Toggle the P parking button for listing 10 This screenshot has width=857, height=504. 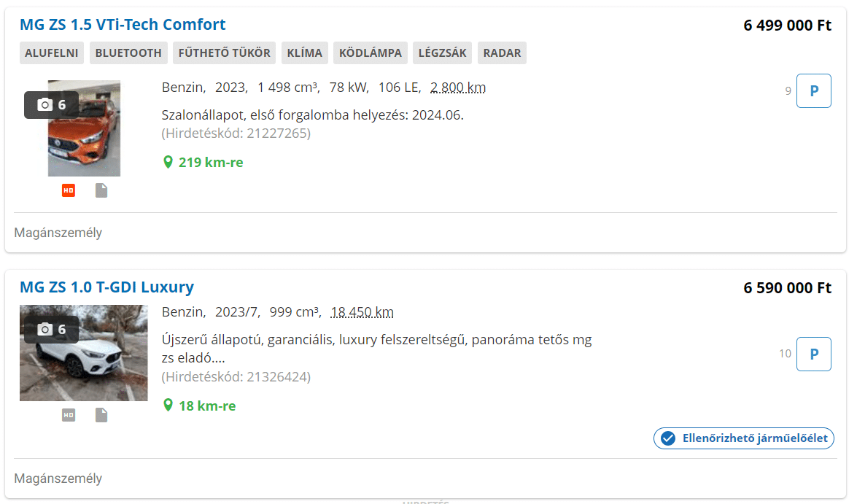813,354
